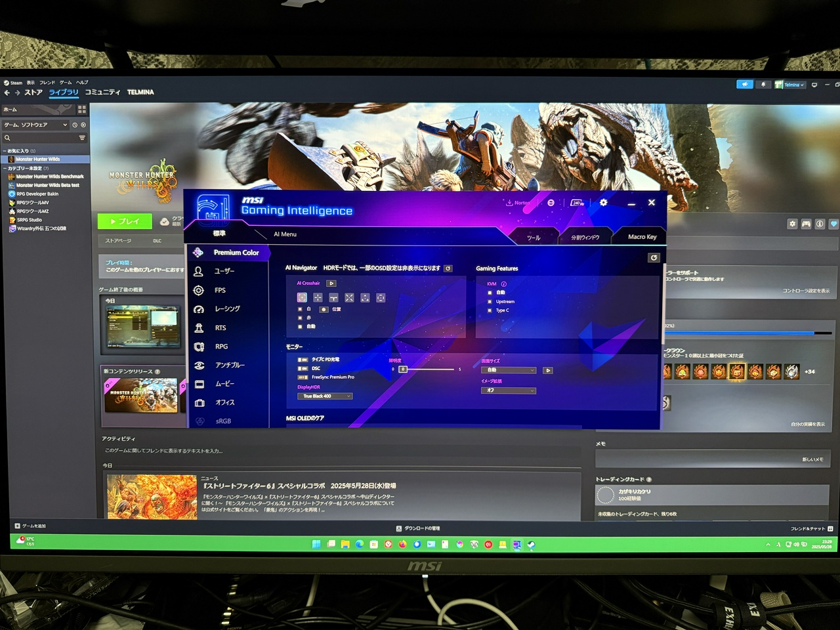
Task: Check the KVM Upstream option
Action: tap(489, 301)
